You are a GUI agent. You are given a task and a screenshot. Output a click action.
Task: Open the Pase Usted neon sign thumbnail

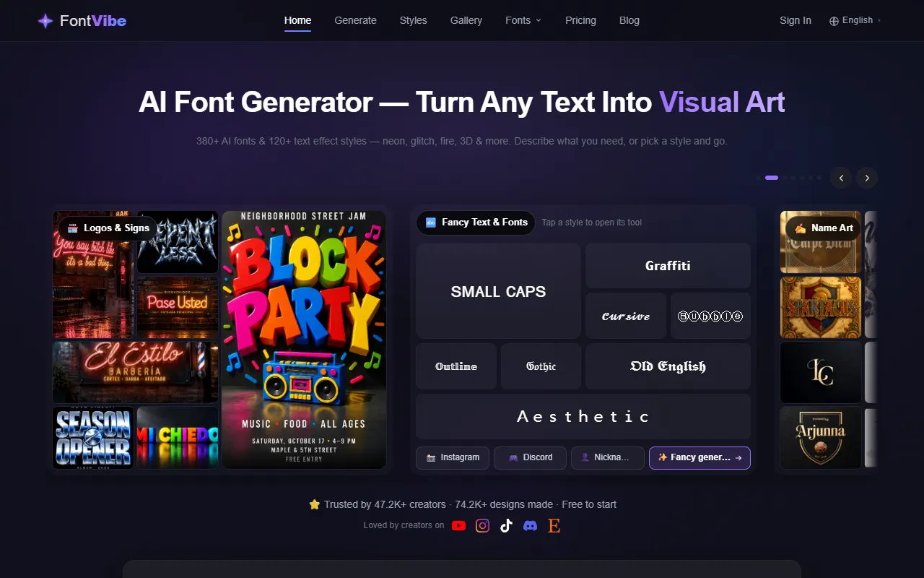[x=178, y=307]
